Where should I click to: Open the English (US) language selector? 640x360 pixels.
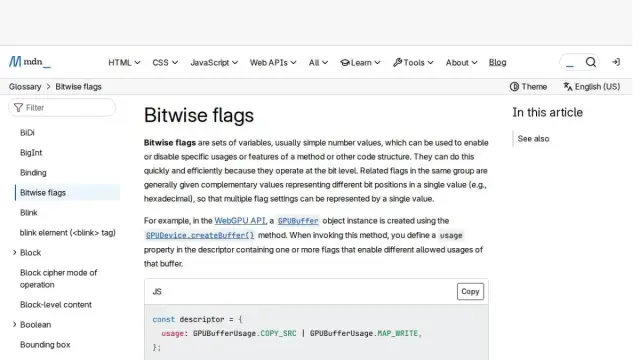[x=591, y=87]
